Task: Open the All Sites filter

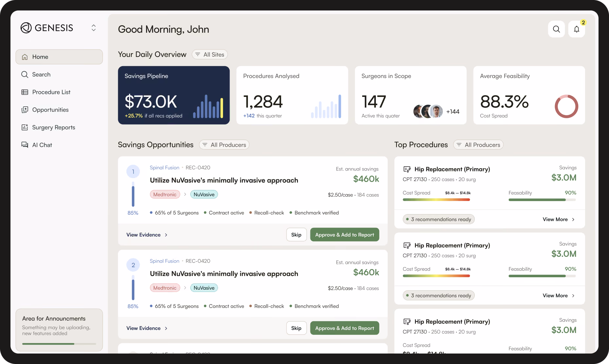Action: pos(210,55)
